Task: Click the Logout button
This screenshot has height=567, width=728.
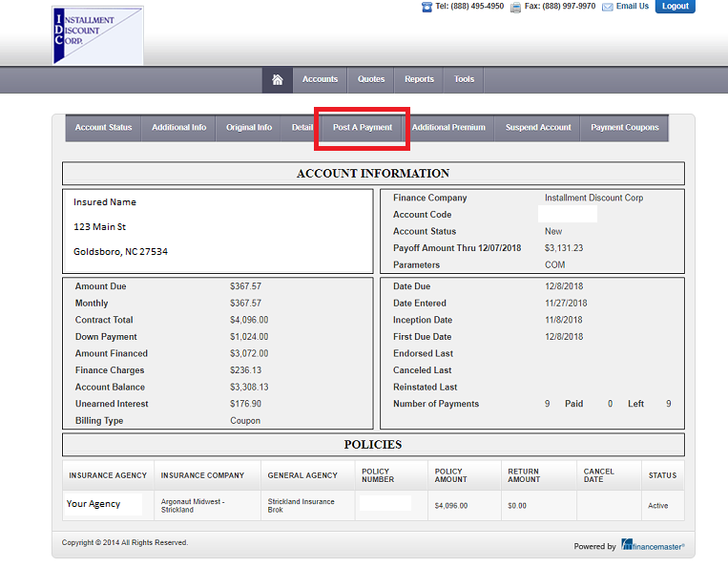Action: 676,6
